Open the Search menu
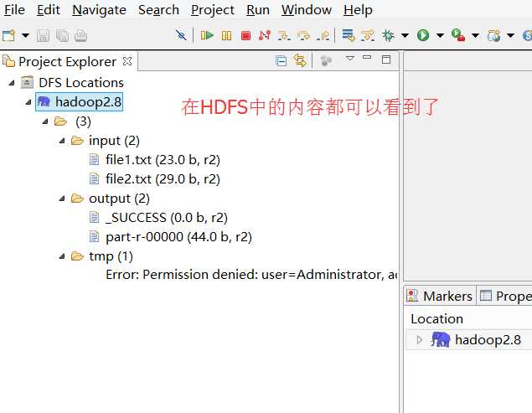 [158, 10]
